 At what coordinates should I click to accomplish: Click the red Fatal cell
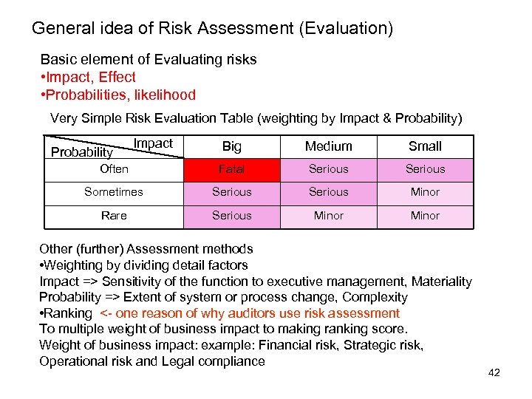pyautogui.click(x=231, y=169)
